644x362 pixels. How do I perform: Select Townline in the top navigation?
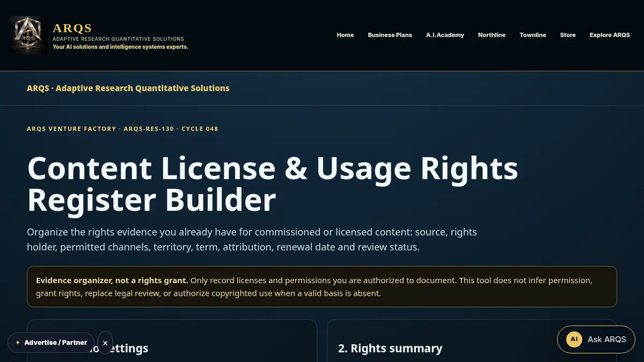tap(533, 35)
